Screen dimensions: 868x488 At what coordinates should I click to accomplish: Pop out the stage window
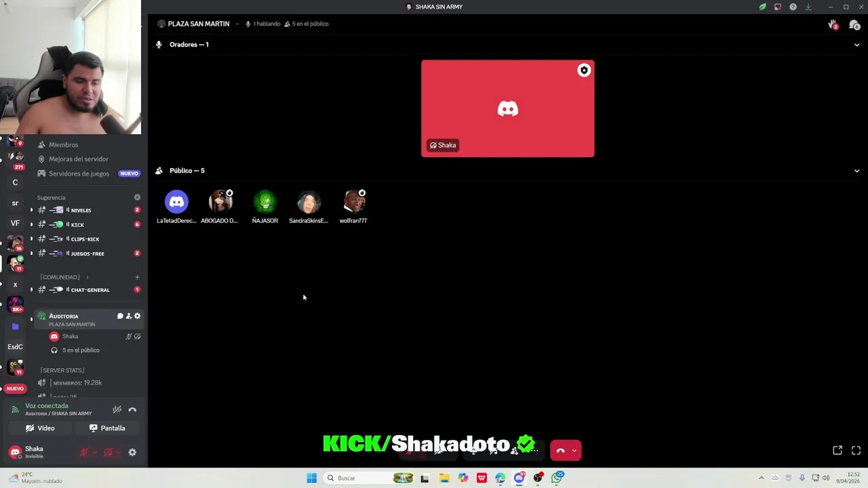(x=837, y=450)
